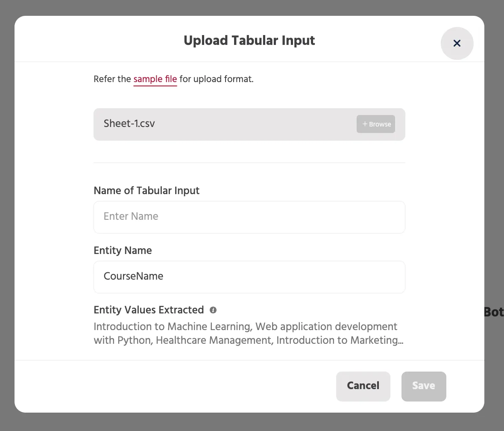Screen dimensions: 504x431
Task: Select the Sheet-1.csv file field
Action: tap(249, 124)
